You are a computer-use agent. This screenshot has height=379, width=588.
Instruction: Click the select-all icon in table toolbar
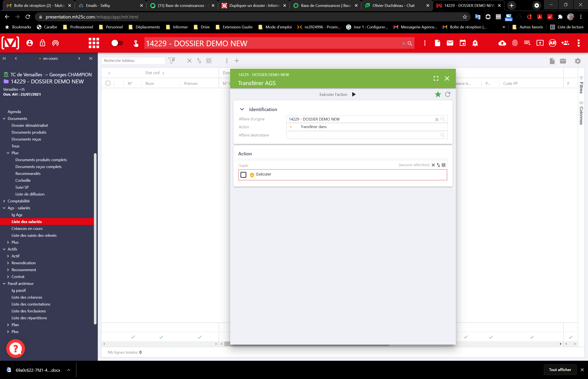click(x=209, y=61)
